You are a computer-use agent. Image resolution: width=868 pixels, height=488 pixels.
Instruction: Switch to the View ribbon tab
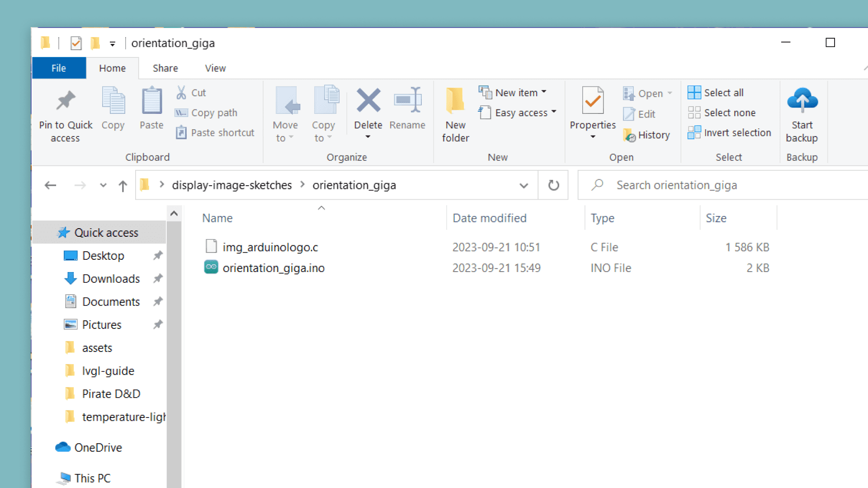[215, 68]
